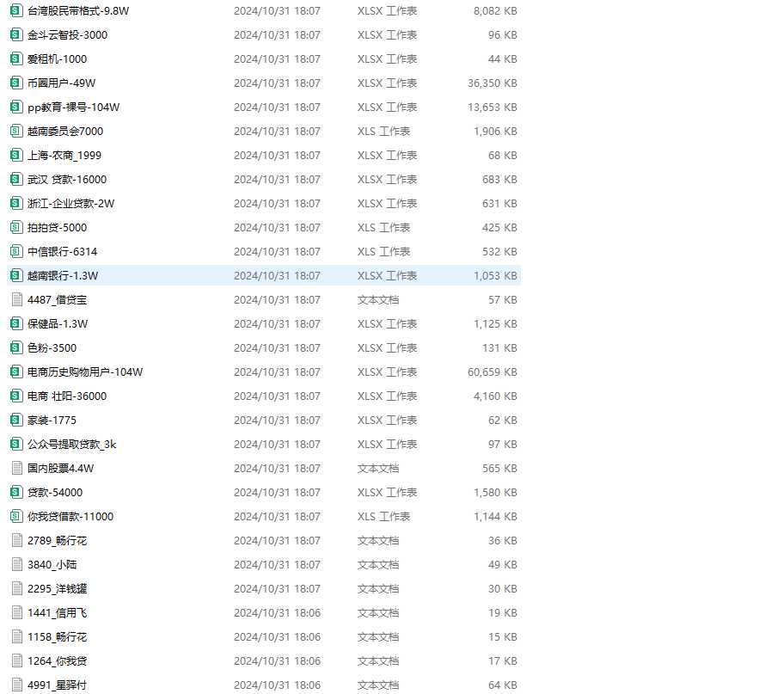The image size is (784, 694).
Task: Select the XLSX icon for 金斗云智投-3000
Action: pos(16,34)
